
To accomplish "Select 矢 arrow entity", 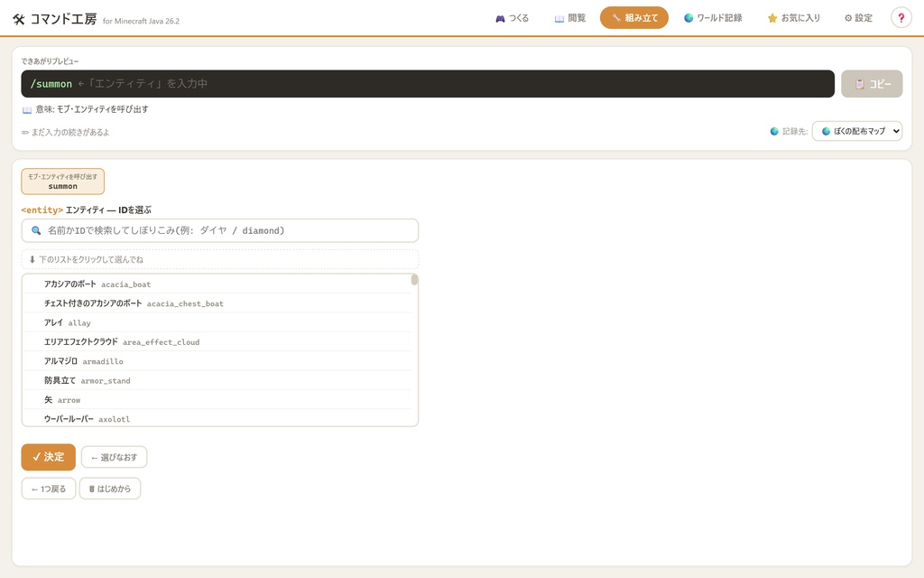I will click(217, 399).
